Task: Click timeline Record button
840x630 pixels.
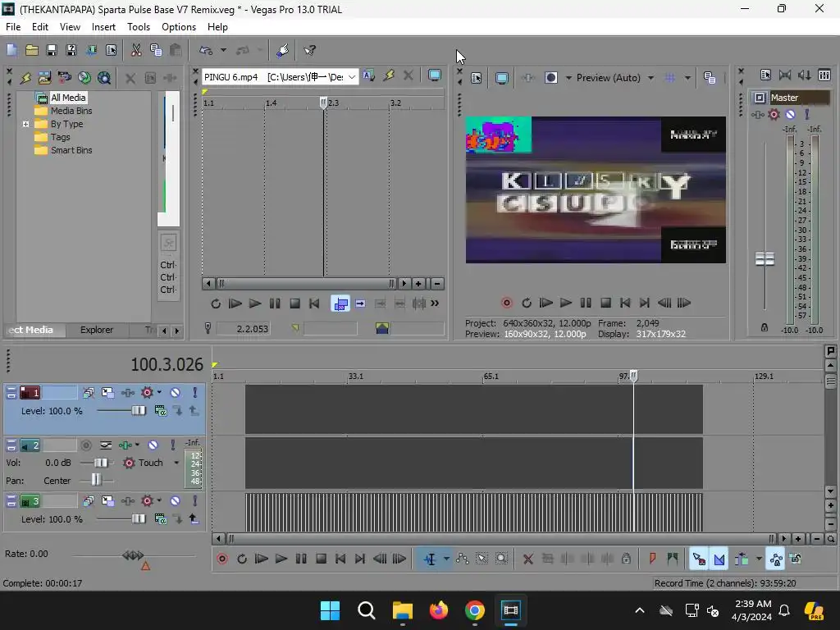Action: [x=221, y=559]
